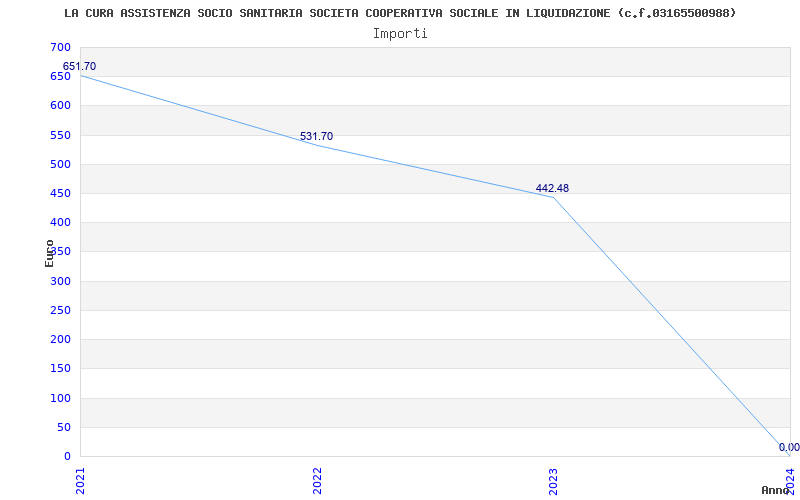Click the 700 y-axis tick label
Screen dimensions: 800x500
60,47
